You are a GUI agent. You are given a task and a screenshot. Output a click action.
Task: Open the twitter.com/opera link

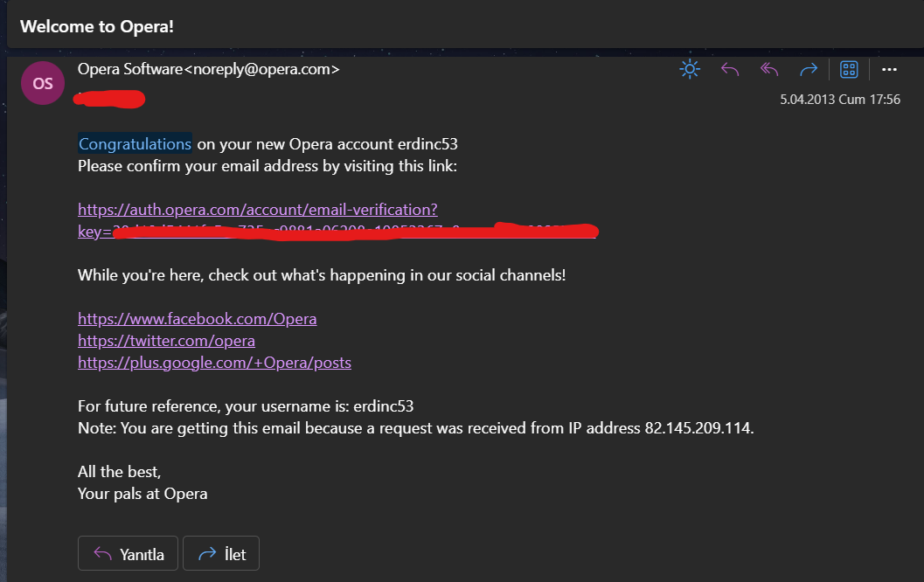166,341
